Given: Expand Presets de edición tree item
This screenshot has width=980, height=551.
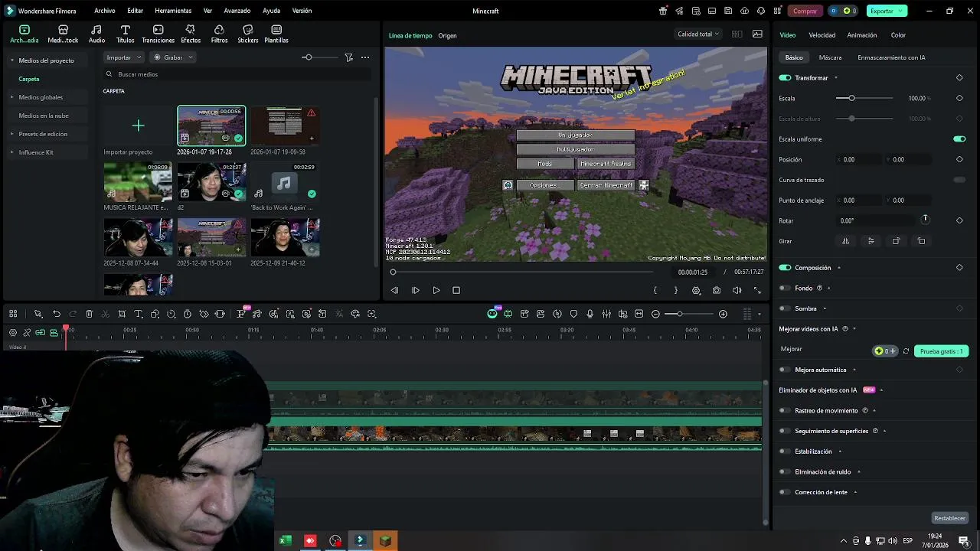Looking at the screenshot, I should [11, 134].
